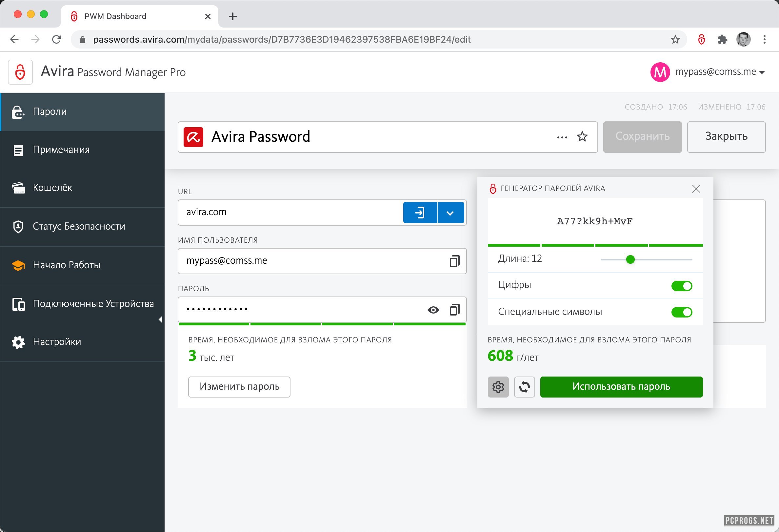Open Кошелёк section in sidebar
779x532 pixels.
52,187
